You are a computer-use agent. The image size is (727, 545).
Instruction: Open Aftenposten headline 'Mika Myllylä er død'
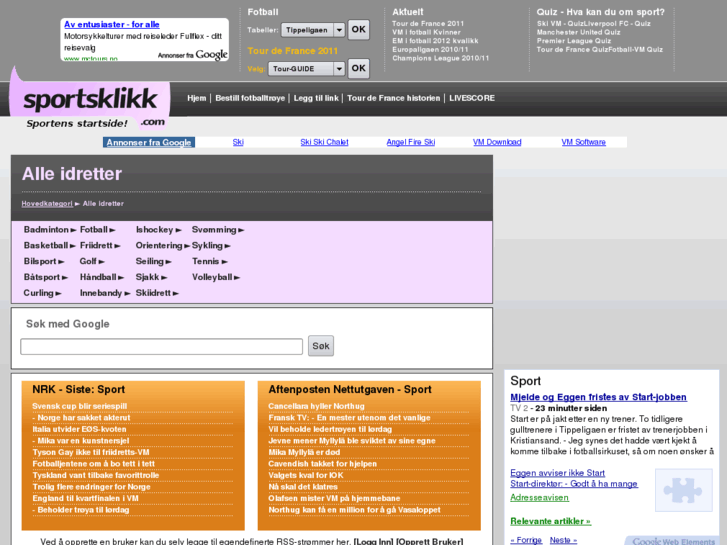coord(304,452)
